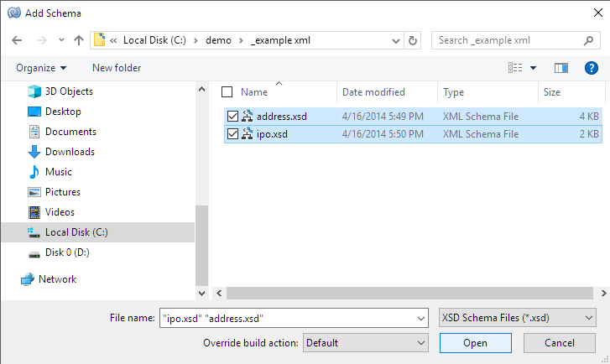
Task: Click the address.xsd file icon
Action: 248,116
